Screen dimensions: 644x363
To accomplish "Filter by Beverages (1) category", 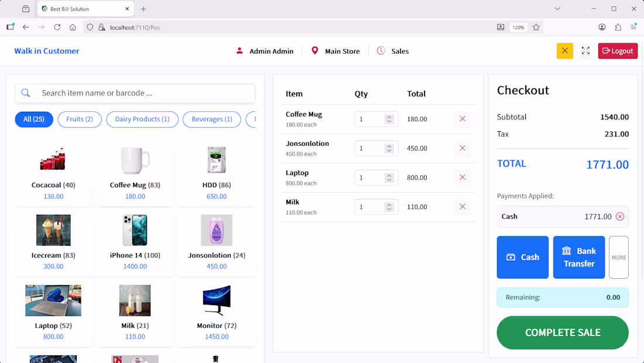I will (x=212, y=119).
